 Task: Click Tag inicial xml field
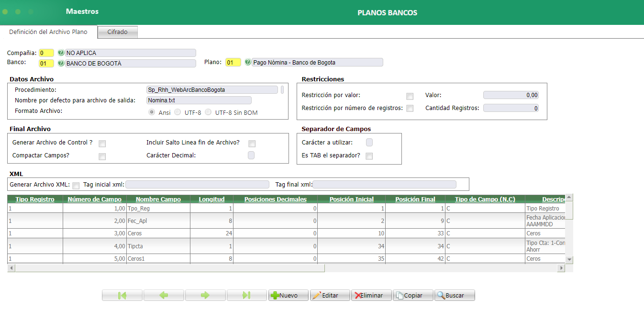pyautogui.click(x=197, y=185)
